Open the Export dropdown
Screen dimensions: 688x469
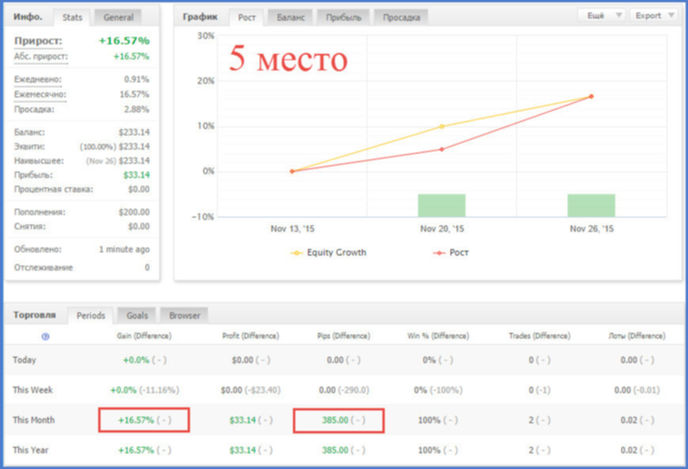point(654,16)
